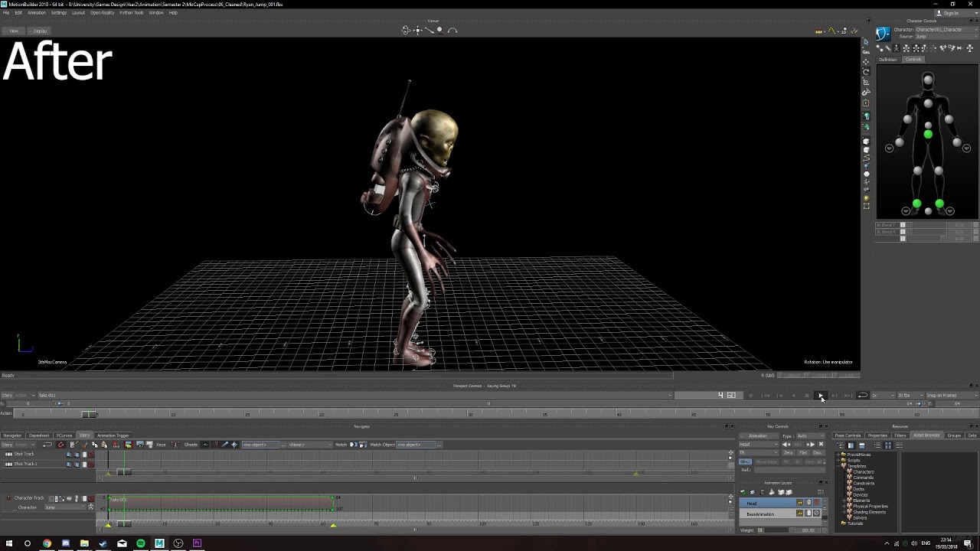Open Key Controls interpolation Type Auto dropdown
980x551 pixels.
point(811,435)
